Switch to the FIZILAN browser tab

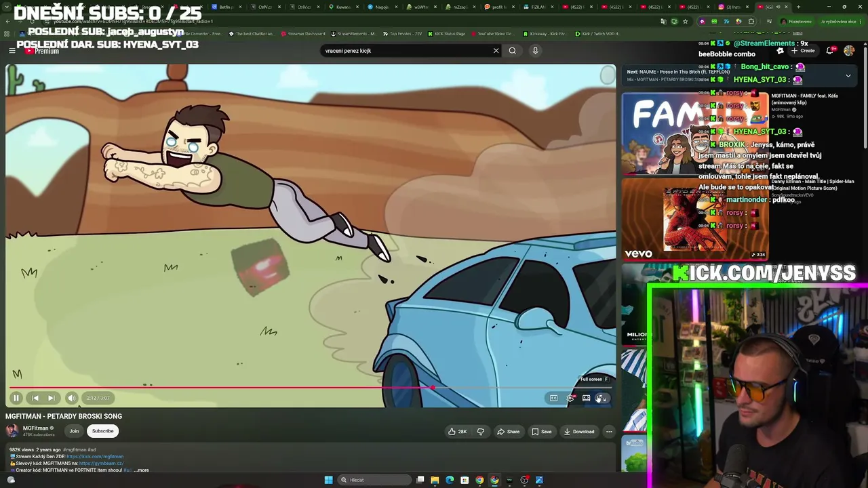536,7
